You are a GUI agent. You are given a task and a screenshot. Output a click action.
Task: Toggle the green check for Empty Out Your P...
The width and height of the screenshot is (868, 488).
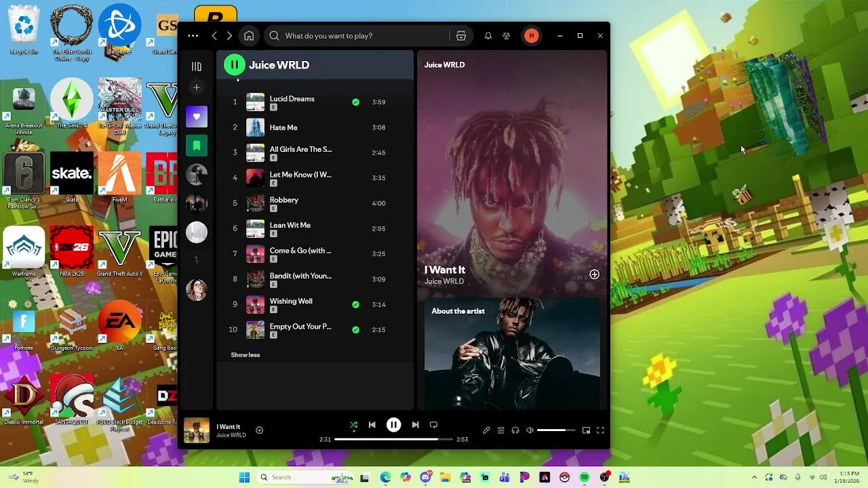[x=355, y=329]
